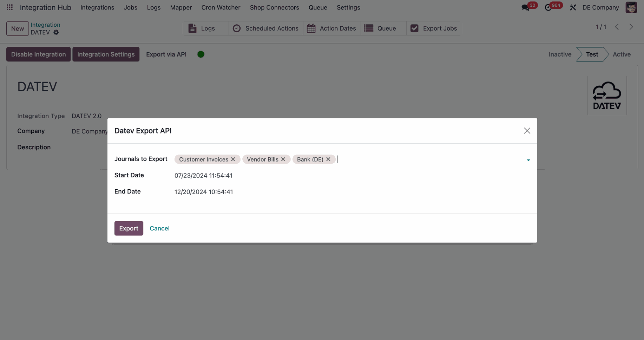Open the Logs stat button
The image size is (644, 340).
click(206, 28)
